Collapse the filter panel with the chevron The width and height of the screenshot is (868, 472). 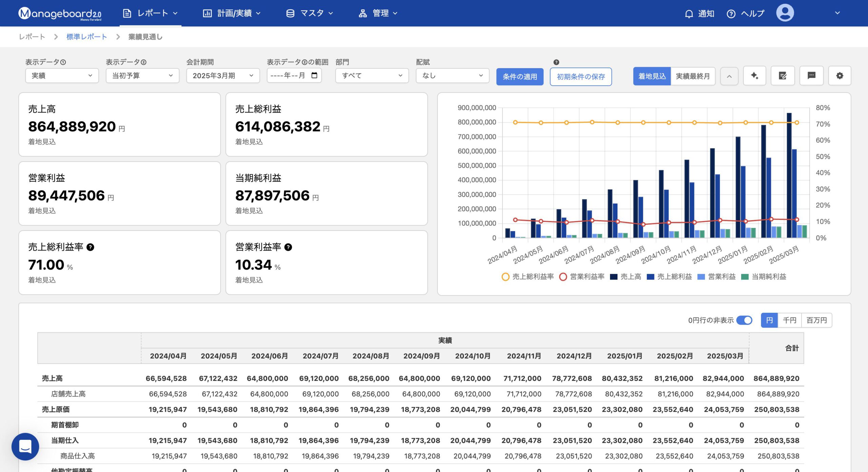729,76
